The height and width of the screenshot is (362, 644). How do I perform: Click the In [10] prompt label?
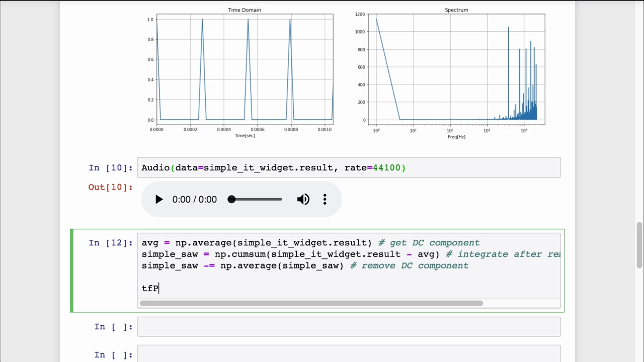pyautogui.click(x=111, y=168)
